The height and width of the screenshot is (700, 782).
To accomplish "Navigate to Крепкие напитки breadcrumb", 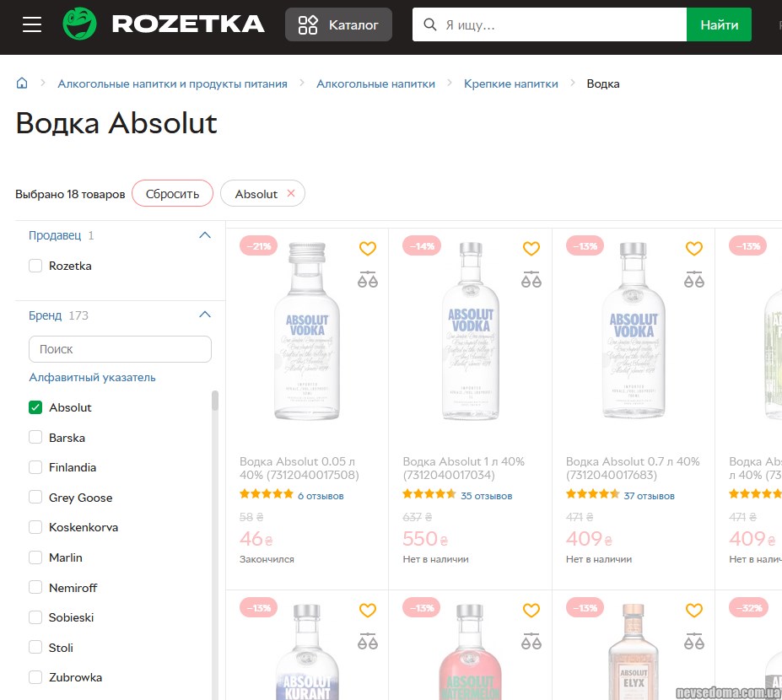I will pos(510,83).
